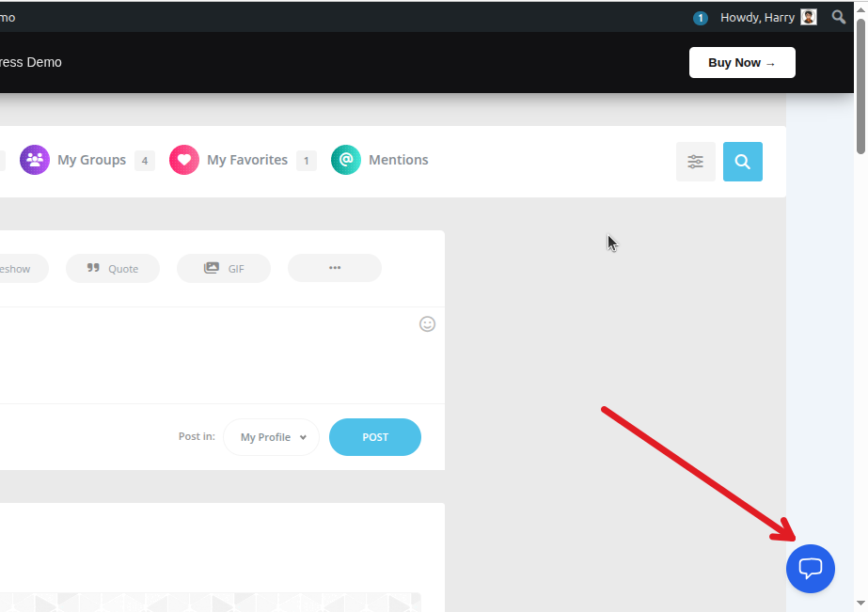Click the Buy Now button
Viewport: 868px width, 612px height.
pyautogui.click(x=742, y=63)
